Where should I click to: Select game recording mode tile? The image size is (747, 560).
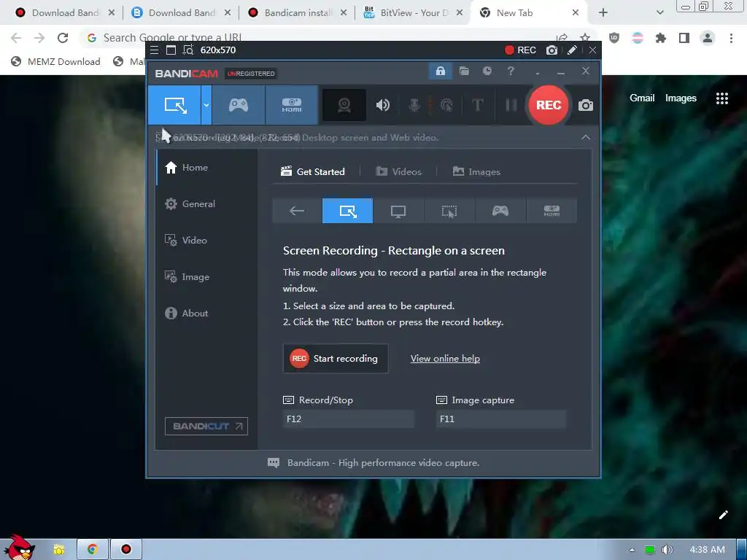pos(500,211)
